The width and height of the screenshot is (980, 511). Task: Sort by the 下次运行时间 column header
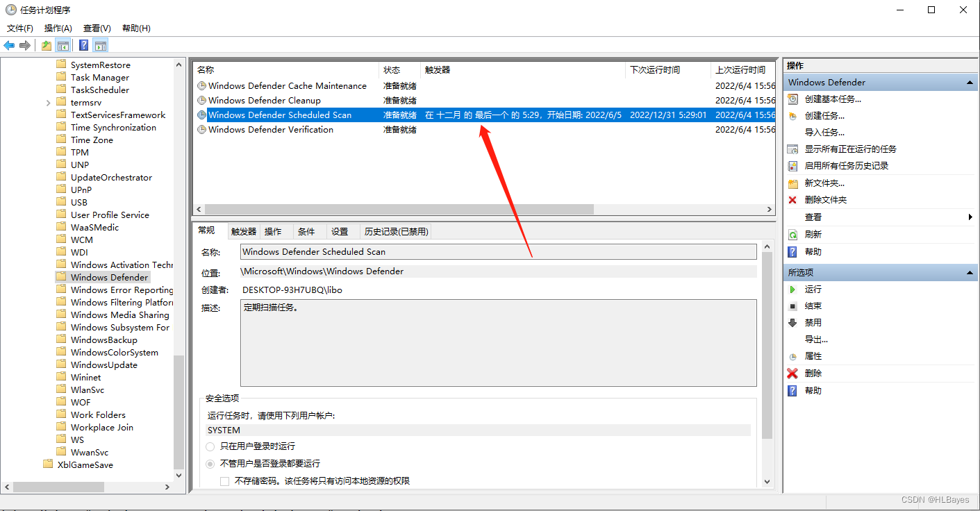pyautogui.click(x=668, y=70)
